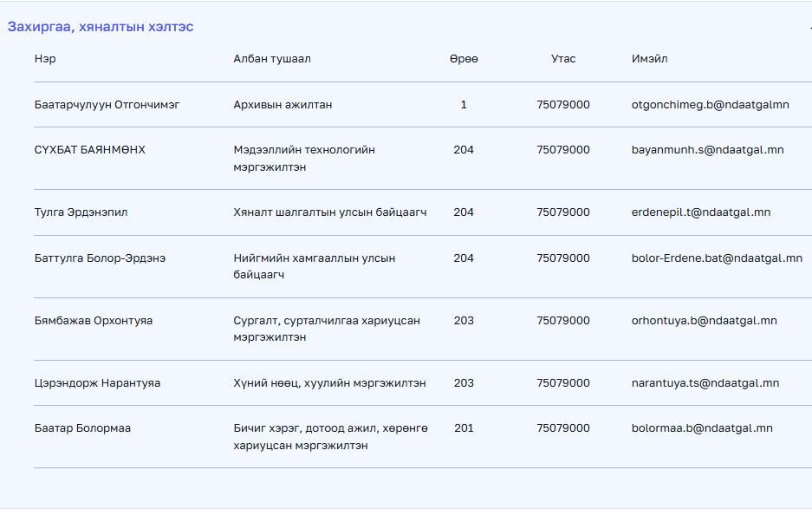Click phone number in Цэрэндорж Нарантуяа row
Screen dimensions: 812x509
click(563, 383)
